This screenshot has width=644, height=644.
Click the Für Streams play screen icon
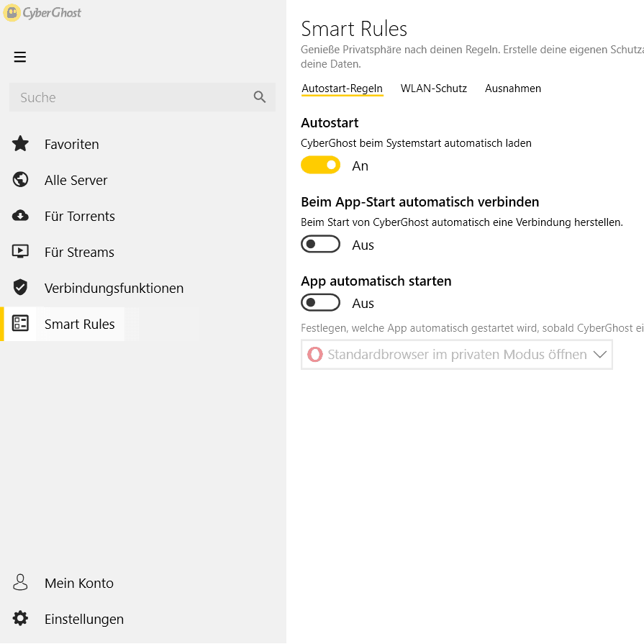pos(20,251)
